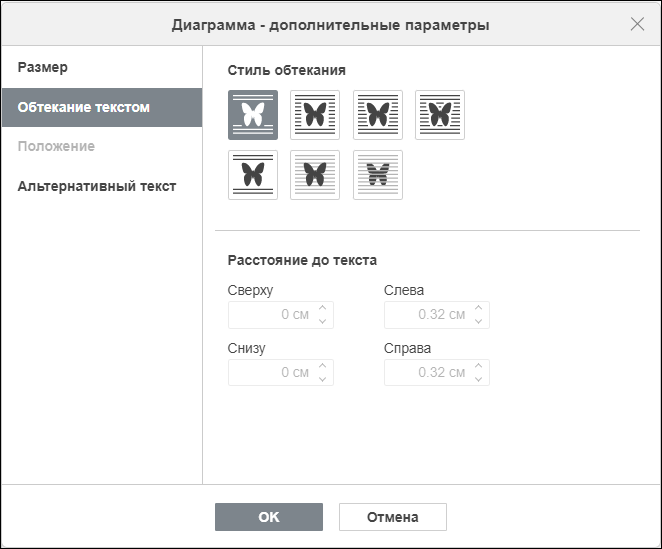662x549 pixels.
Task: Choose the Top and bottom wrapping icon
Action: tap(253, 175)
